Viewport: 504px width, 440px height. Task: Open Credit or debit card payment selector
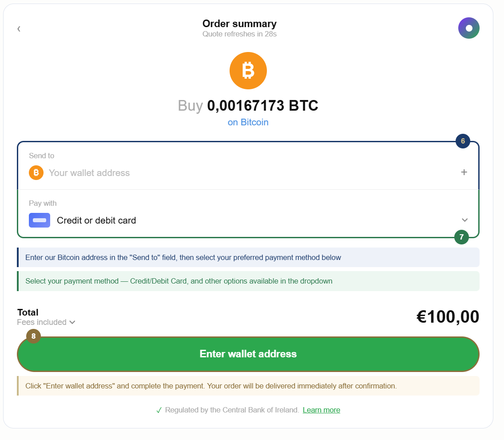click(248, 214)
